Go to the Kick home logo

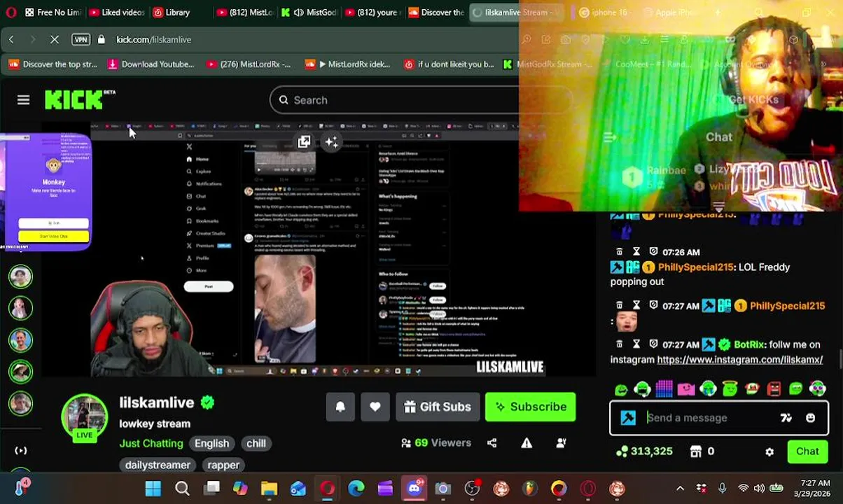click(x=76, y=99)
